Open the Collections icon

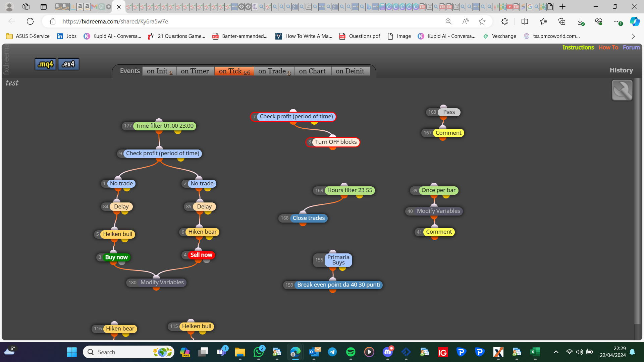pos(562,21)
